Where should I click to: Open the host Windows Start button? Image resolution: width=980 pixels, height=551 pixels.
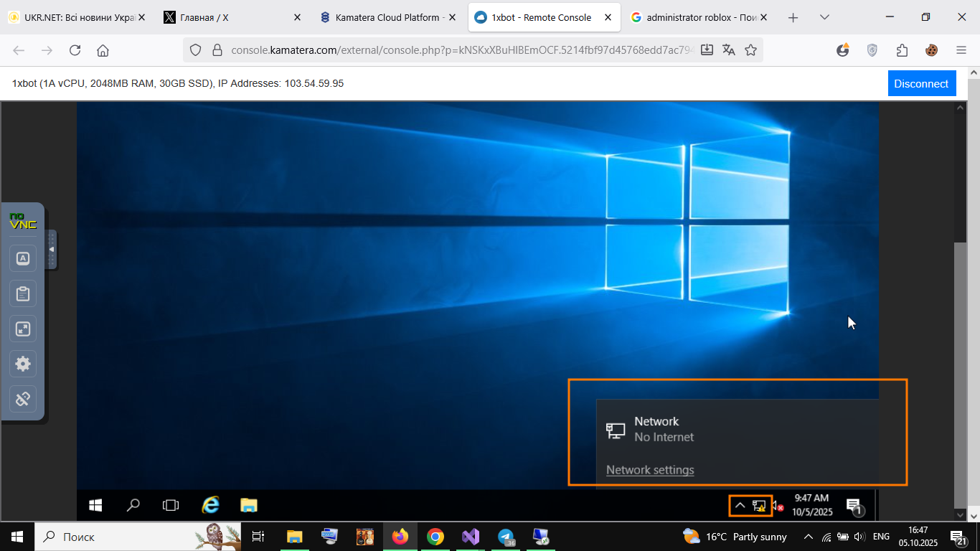(17, 537)
